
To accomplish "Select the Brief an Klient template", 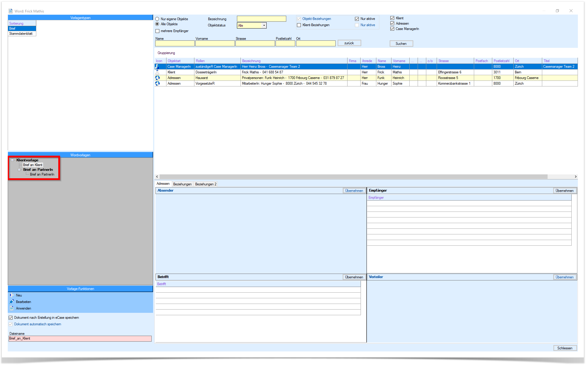I will [33, 165].
